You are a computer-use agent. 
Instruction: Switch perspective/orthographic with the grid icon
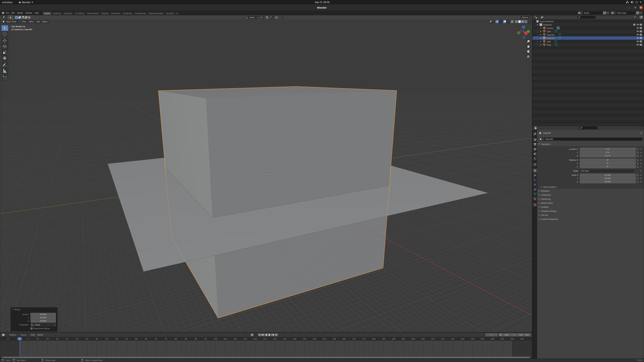528,57
